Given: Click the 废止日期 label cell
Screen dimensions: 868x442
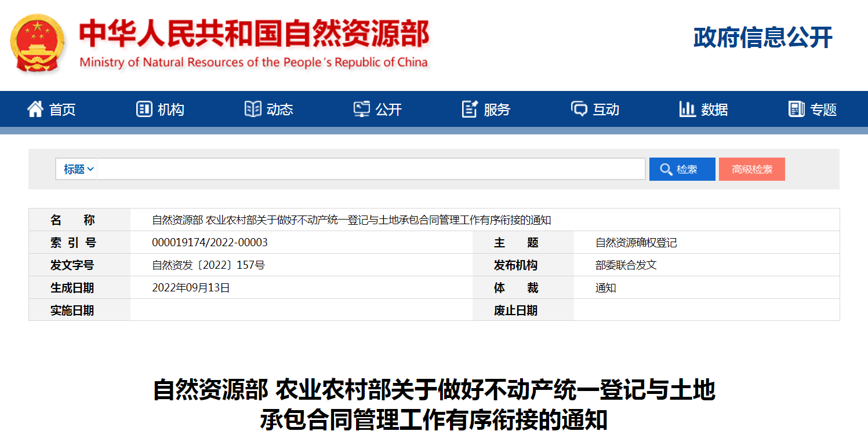Looking at the screenshot, I should [x=523, y=310].
